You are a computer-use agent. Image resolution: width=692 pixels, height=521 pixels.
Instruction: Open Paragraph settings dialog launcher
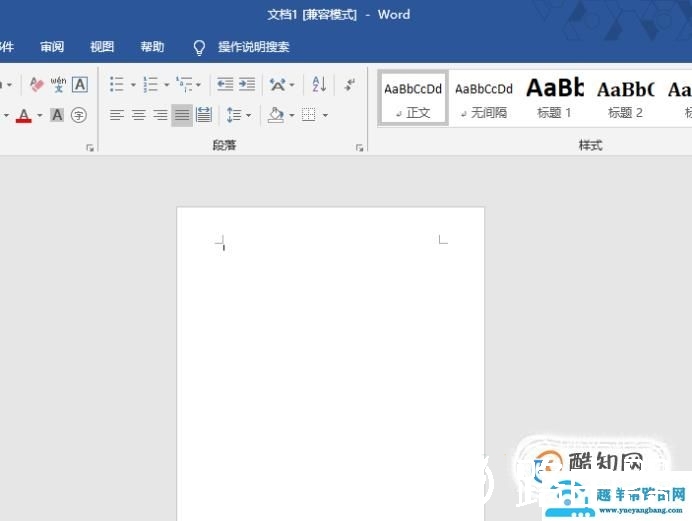point(360,148)
